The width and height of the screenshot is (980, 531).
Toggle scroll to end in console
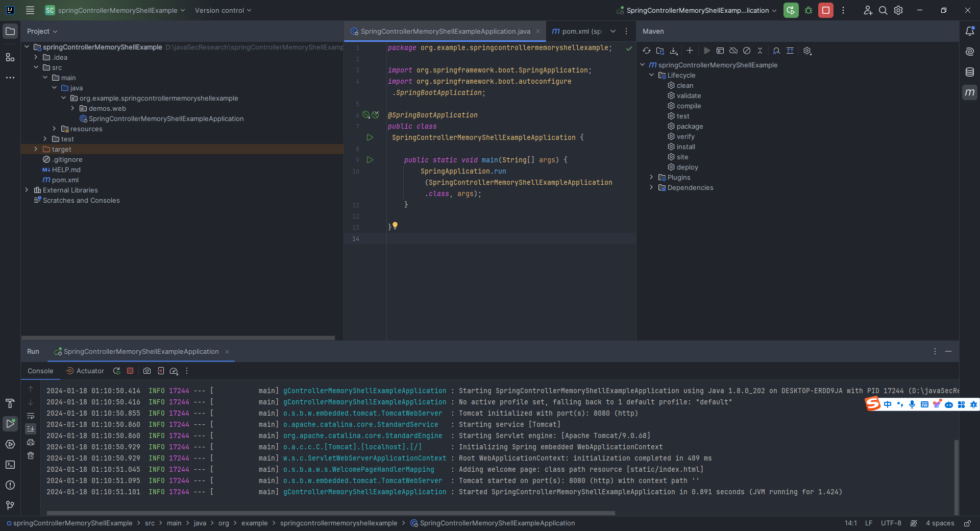point(31,429)
